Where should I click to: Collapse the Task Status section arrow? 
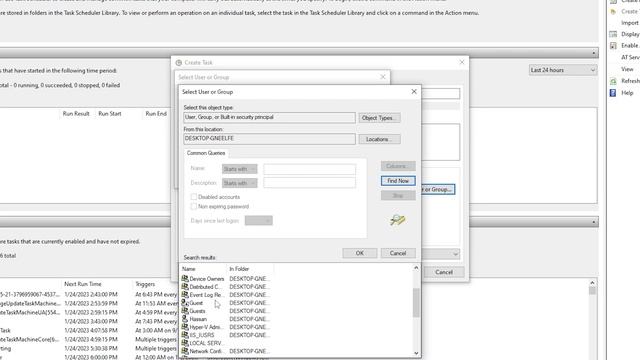594,53
